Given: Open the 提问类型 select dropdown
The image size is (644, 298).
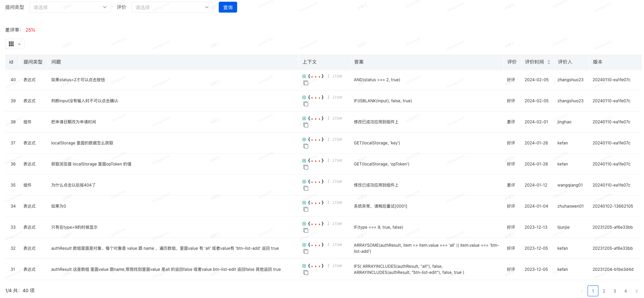Looking at the screenshot, I should coord(70,7).
